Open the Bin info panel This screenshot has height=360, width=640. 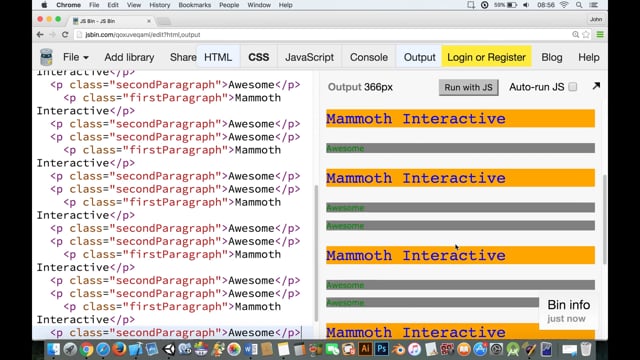[x=568, y=311]
